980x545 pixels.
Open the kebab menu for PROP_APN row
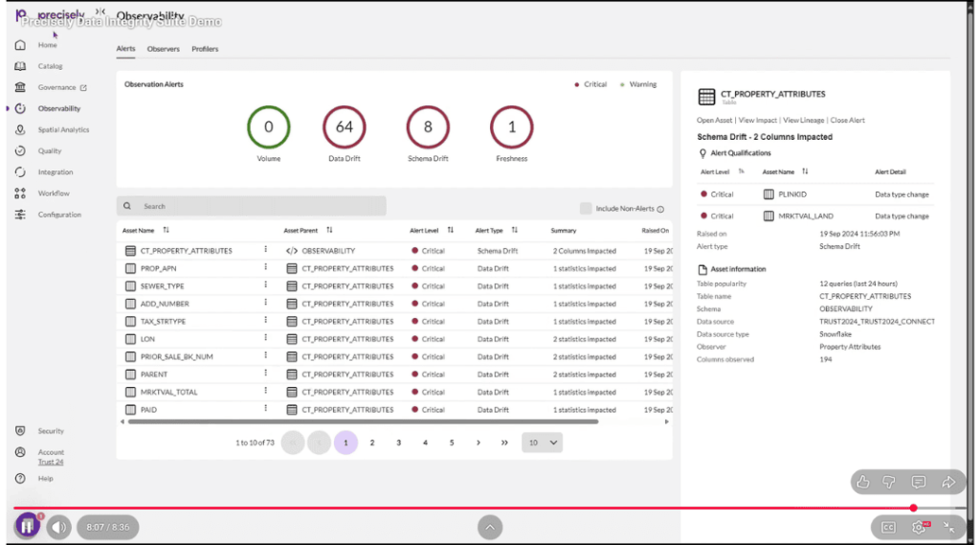(266, 268)
